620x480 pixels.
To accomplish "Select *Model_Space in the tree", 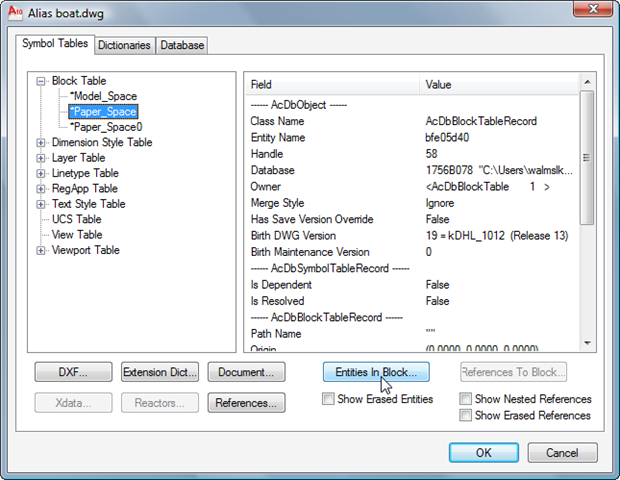I will pyautogui.click(x=103, y=96).
